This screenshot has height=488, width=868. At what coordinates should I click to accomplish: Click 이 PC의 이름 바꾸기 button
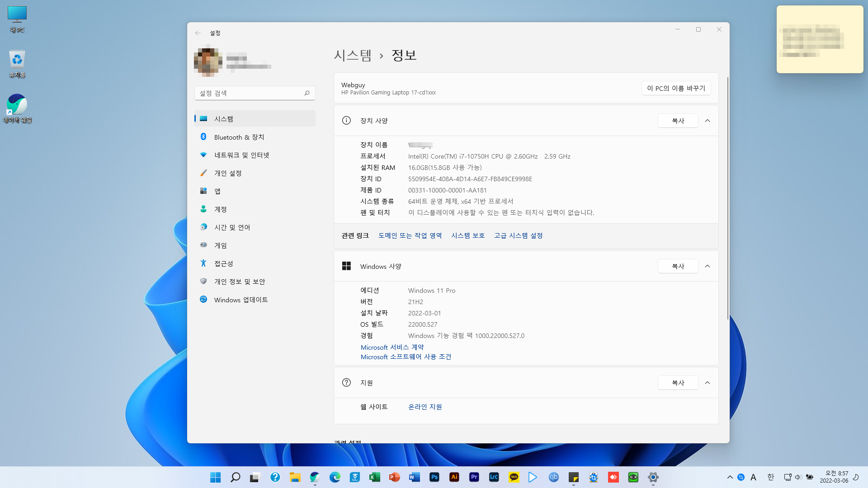tap(676, 88)
